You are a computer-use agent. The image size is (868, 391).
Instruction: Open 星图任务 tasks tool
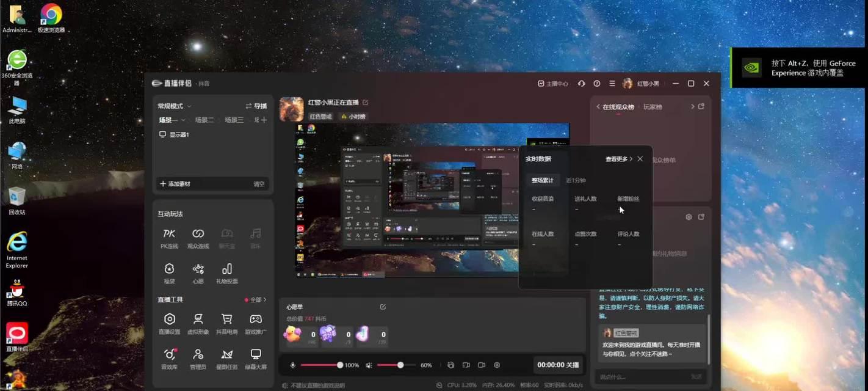[226, 359]
